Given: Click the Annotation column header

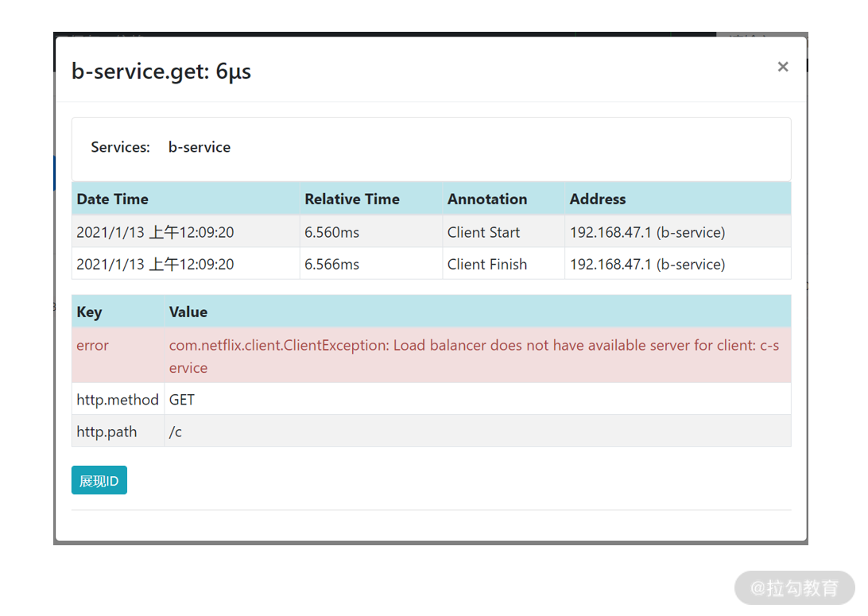Looking at the screenshot, I should (487, 199).
